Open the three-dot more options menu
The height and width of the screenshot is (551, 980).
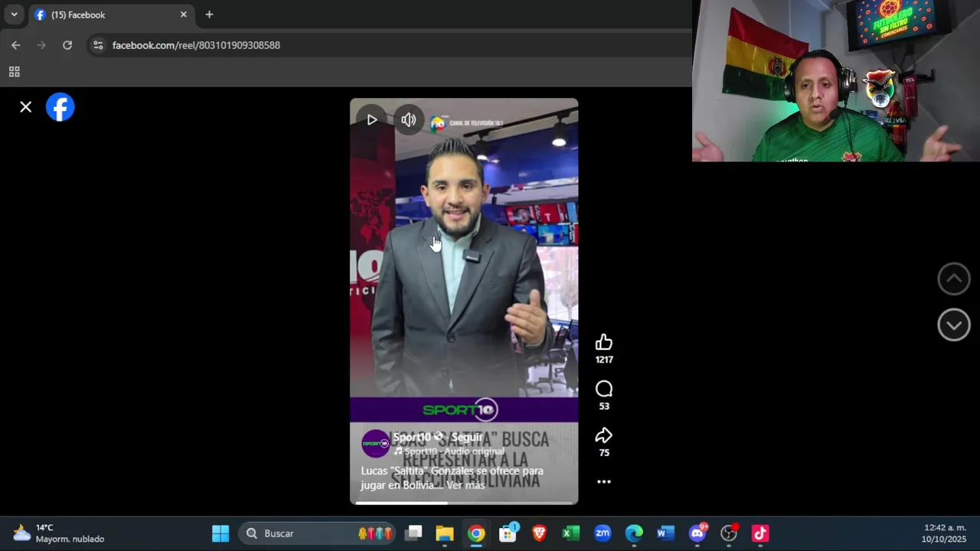[x=604, y=481]
